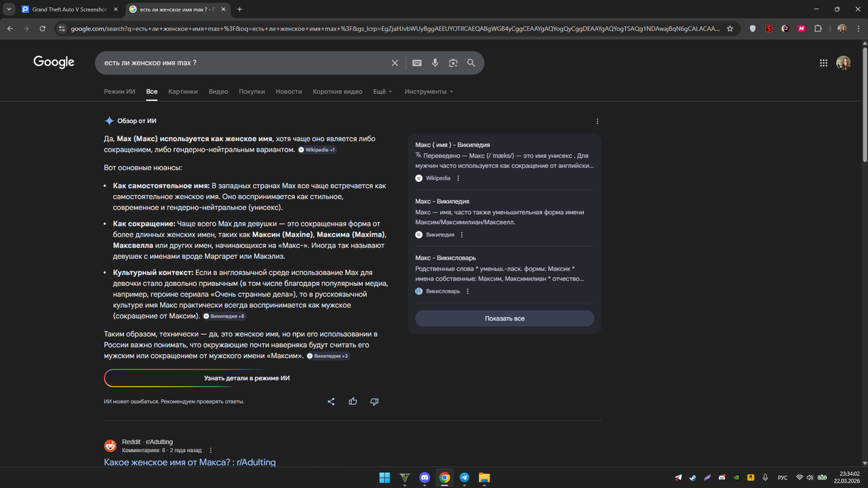Open Chrome tab search dropdown arrow

(9, 9)
